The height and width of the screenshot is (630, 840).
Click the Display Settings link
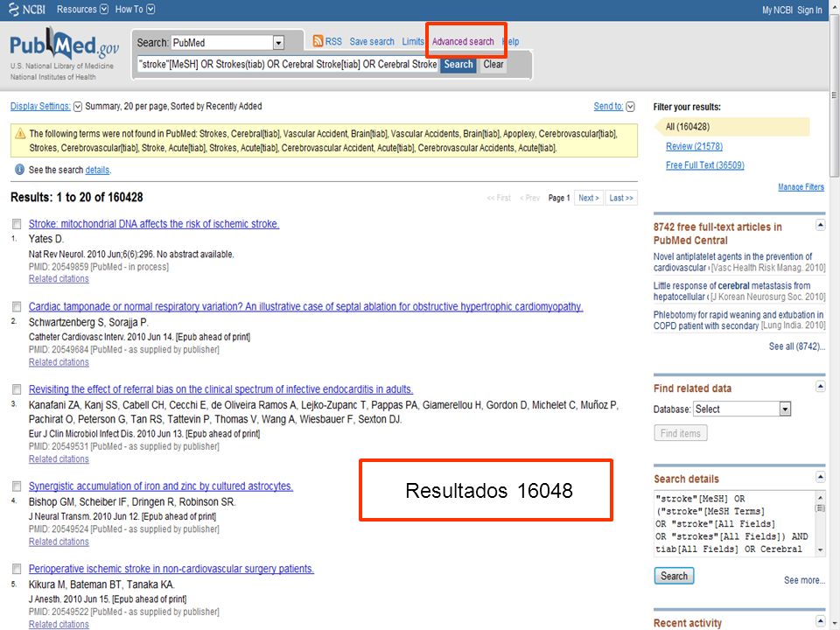click(40, 106)
